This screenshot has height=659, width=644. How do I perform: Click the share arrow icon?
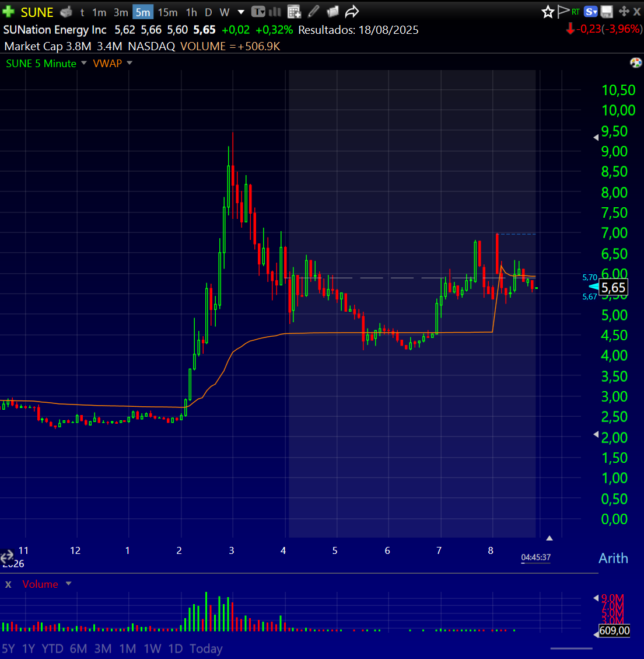(352, 12)
